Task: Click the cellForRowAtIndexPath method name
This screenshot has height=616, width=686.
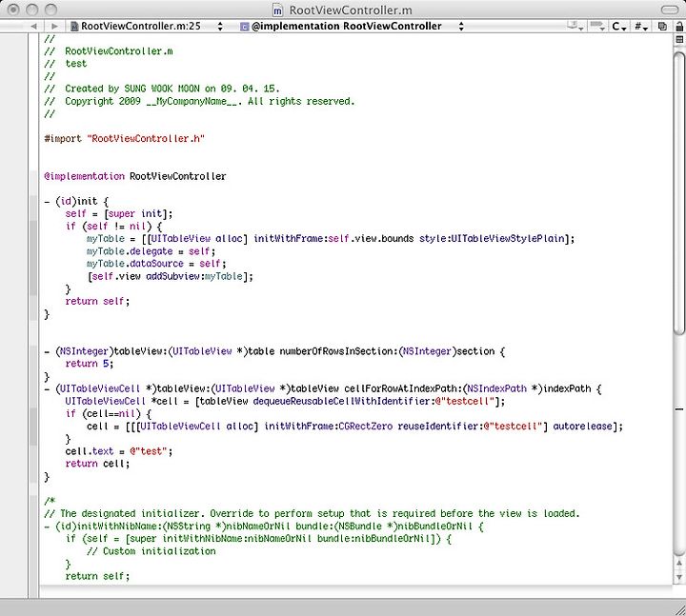Action: (403, 388)
